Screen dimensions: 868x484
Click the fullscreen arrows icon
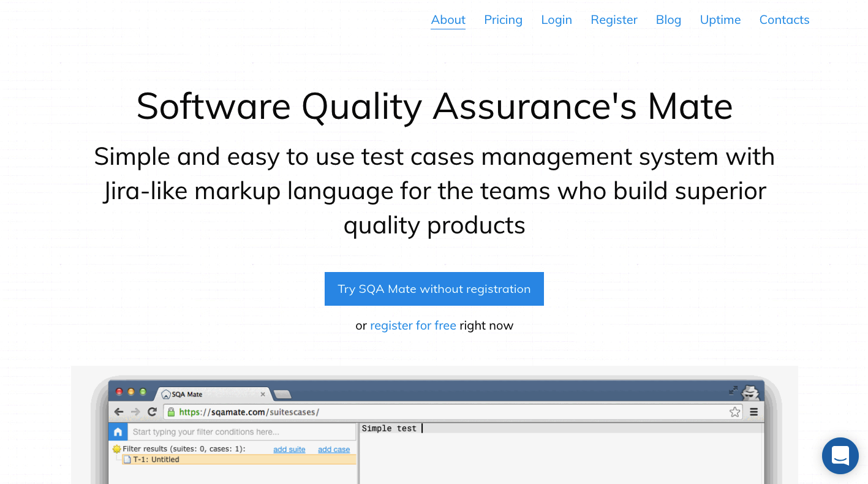click(733, 390)
